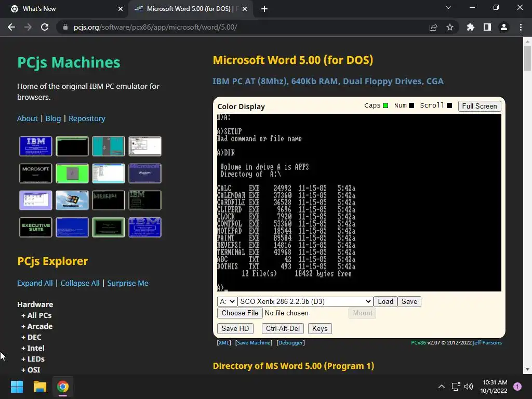Click the PCjs Machines heading link

click(x=69, y=62)
